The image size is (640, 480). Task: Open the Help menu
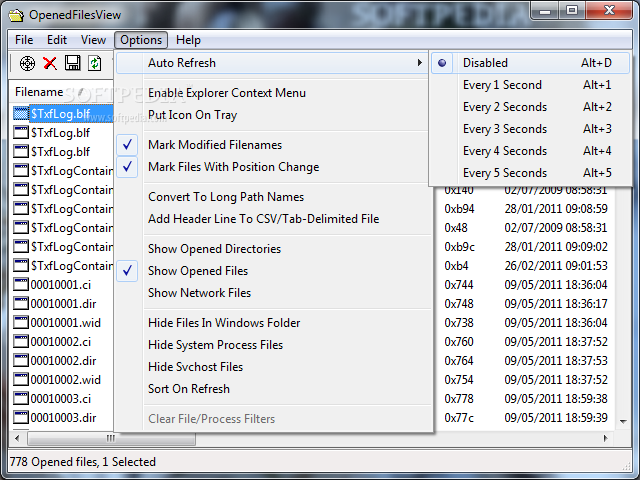[188, 40]
